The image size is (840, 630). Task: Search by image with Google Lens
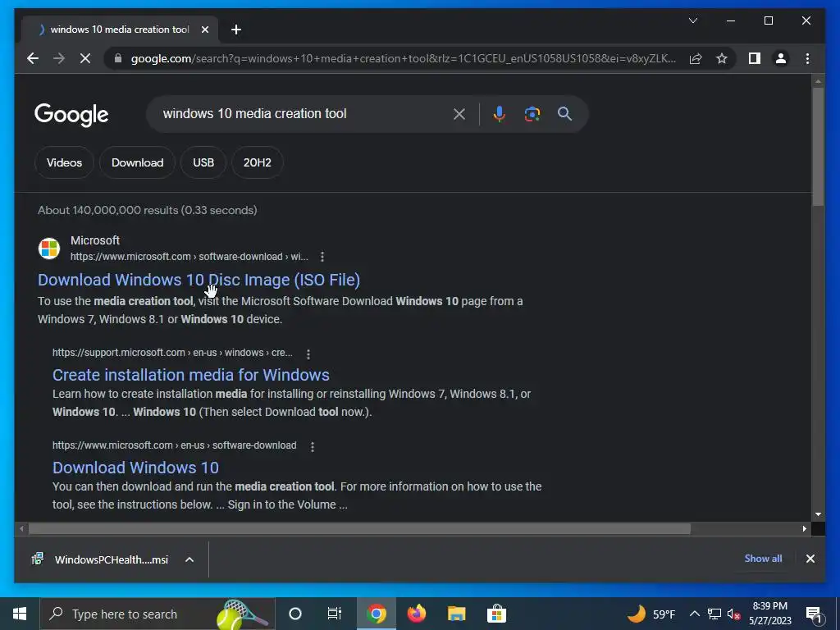coord(532,113)
